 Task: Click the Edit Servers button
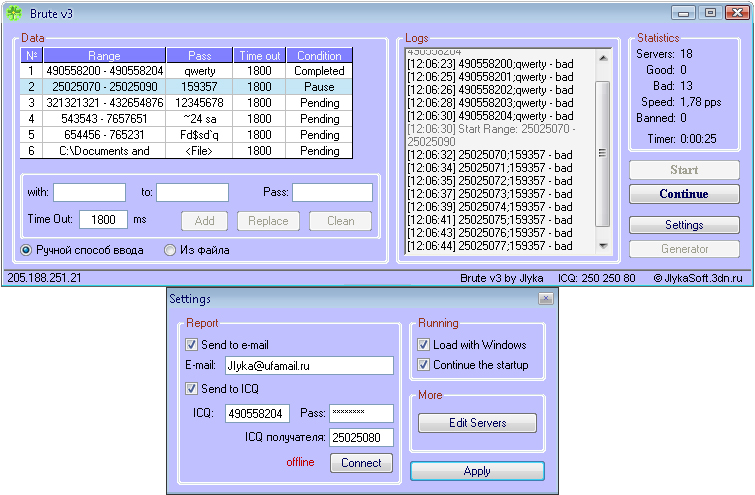(x=477, y=423)
